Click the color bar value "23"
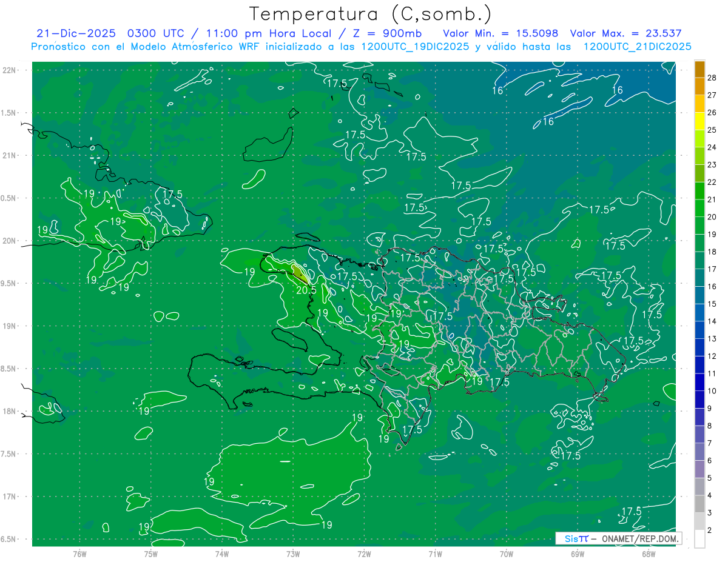The image size is (728, 562). (712, 165)
